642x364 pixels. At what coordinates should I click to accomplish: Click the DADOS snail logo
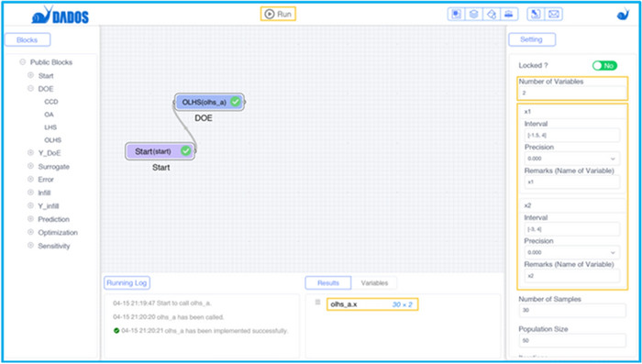pos(61,16)
